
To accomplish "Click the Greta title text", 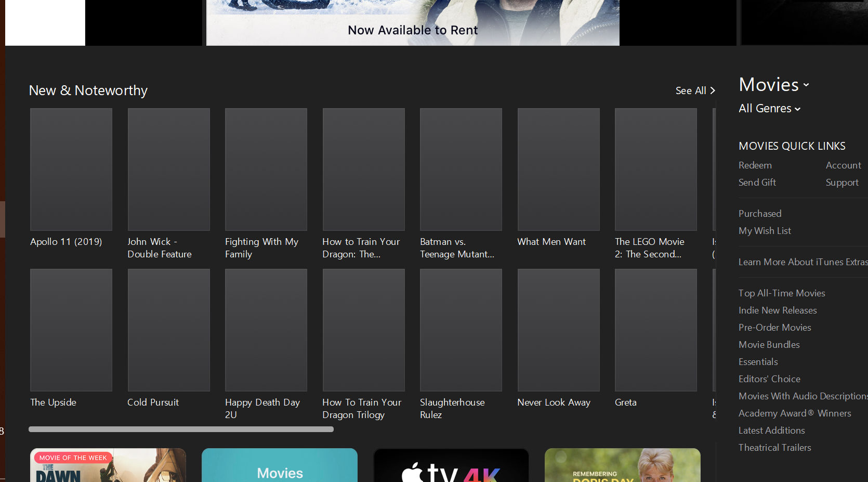I will [x=626, y=402].
